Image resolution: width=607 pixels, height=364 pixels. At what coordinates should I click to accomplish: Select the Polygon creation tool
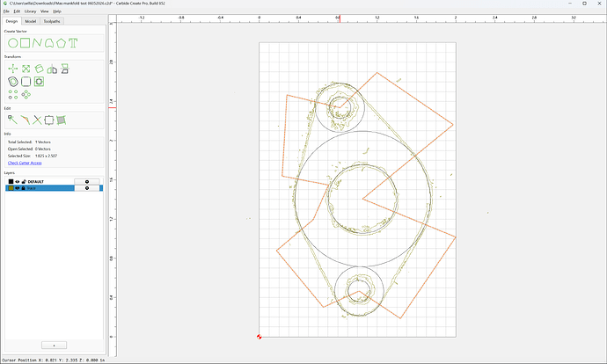point(61,43)
